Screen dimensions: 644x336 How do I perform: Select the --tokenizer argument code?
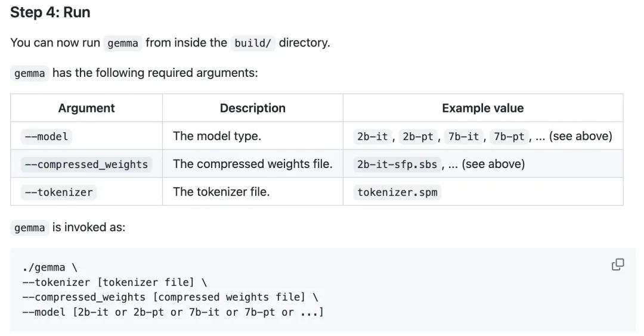point(58,192)
